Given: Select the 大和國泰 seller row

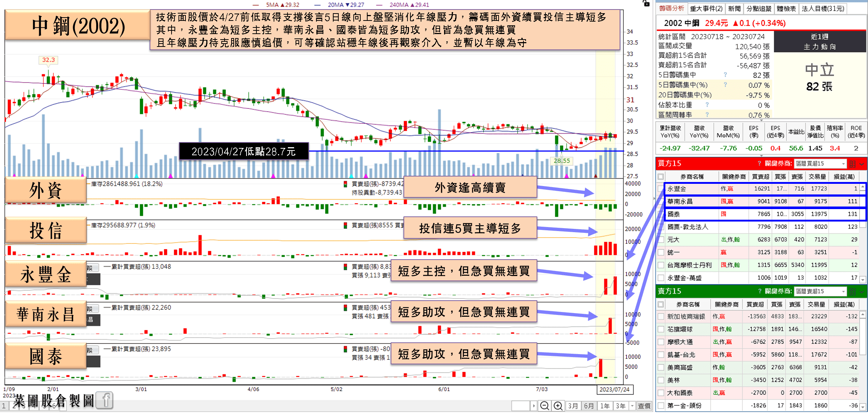Looking at the screenshot, I should (757, 393).
